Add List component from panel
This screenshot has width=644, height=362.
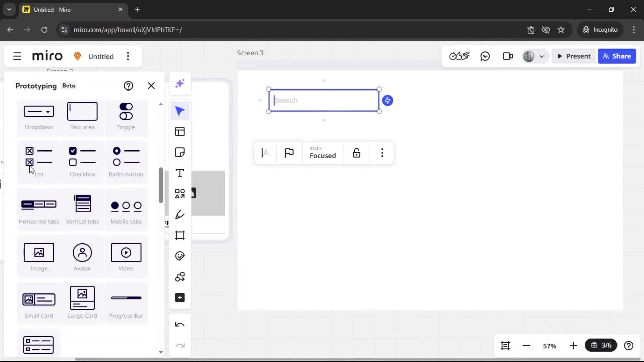(39, 162)
